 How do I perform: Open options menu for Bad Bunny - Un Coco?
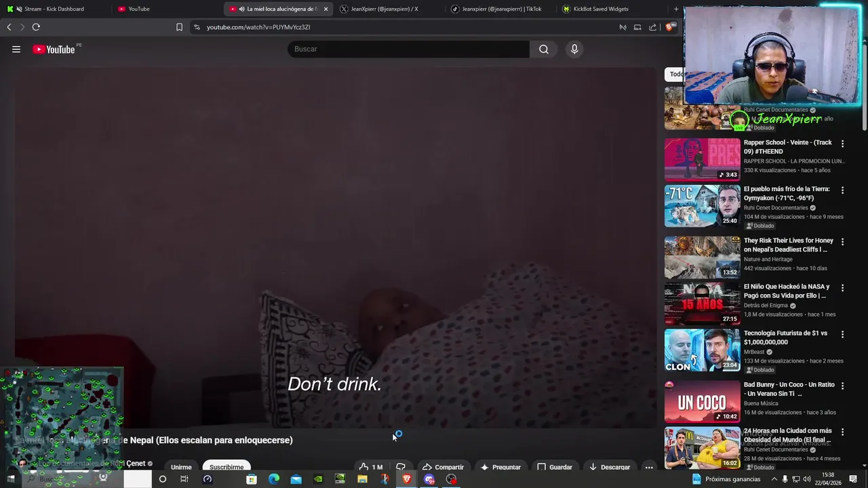point(843,386)
